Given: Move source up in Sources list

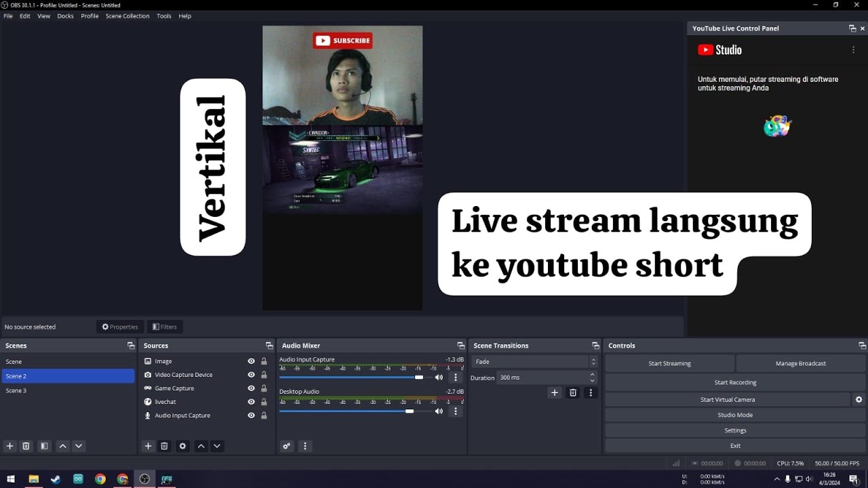Looking at the screenshot, I should [x=201, y=446].
